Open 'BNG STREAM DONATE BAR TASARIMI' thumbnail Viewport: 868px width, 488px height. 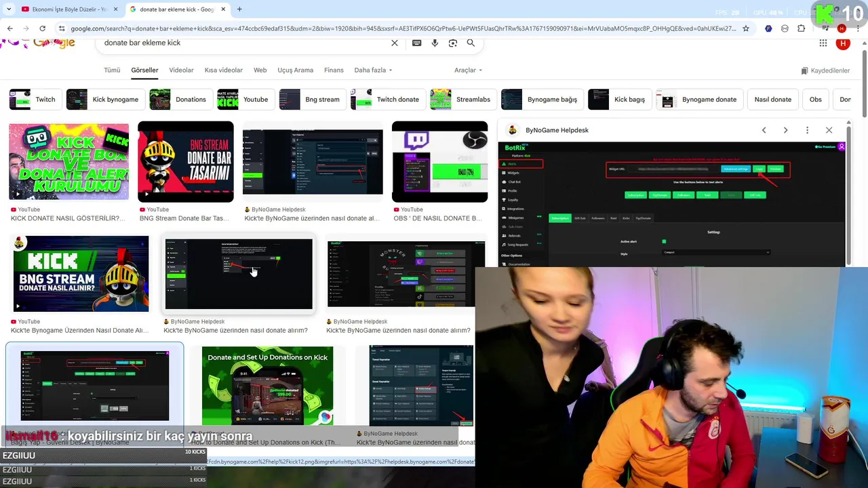click(186, 162)
